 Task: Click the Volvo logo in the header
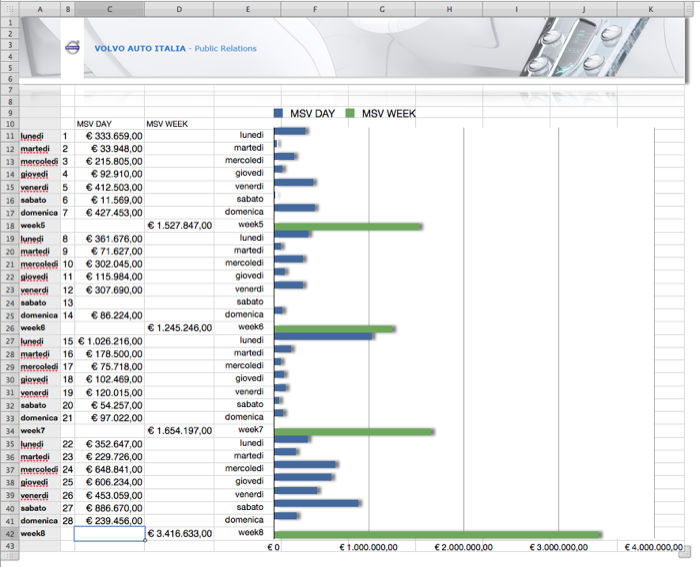(71, 48)
